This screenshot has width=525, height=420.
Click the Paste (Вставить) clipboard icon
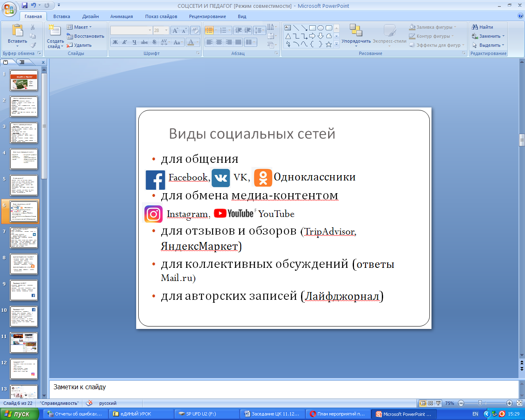pos(17,32)
